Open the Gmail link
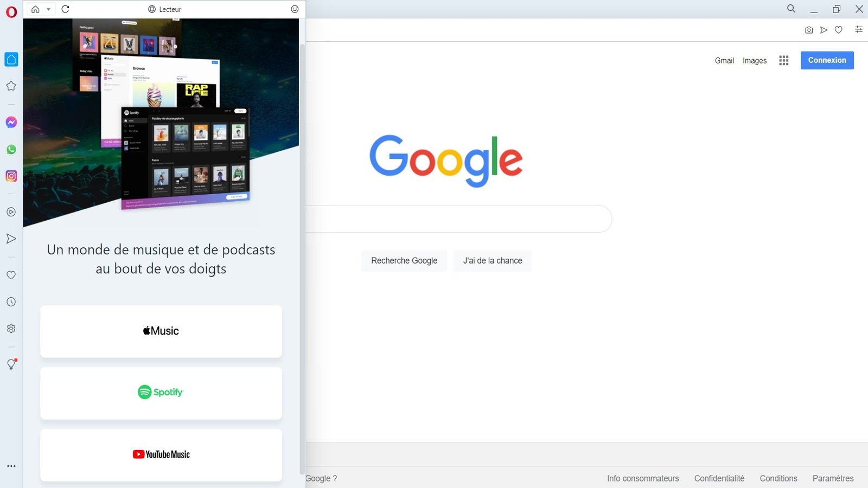868x488 pixels. [x=724, y=61]
